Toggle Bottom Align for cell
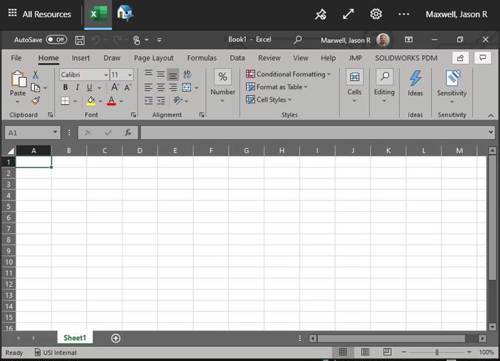 pyautogui.click(x=173, y=74)
